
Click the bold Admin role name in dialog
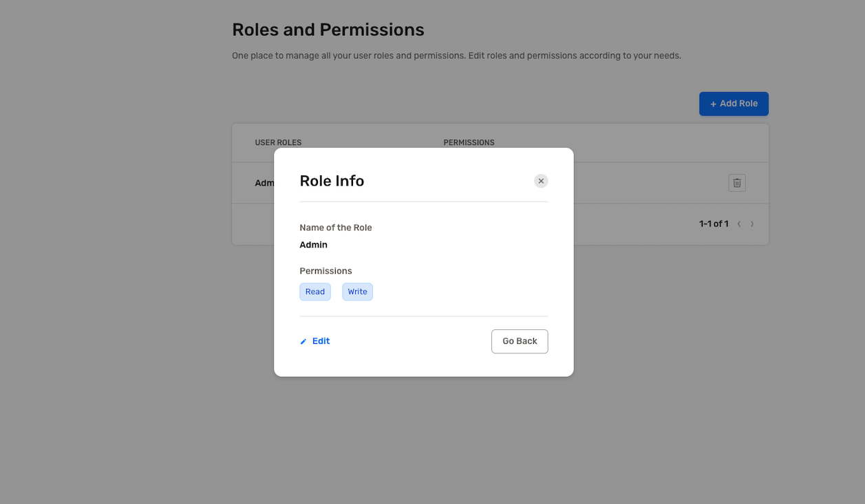tap(313, 245)
